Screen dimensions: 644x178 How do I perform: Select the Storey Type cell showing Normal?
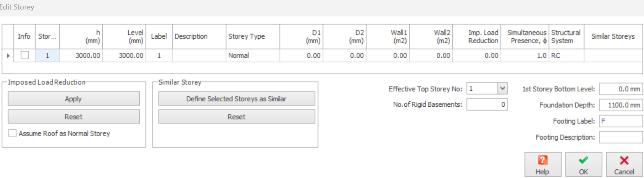tap(253, 56)
